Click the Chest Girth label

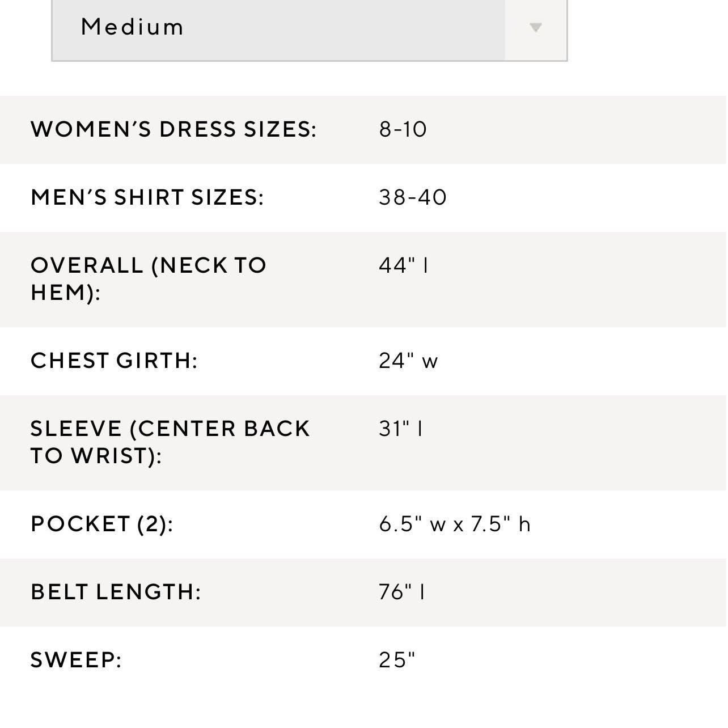(114, 361)
